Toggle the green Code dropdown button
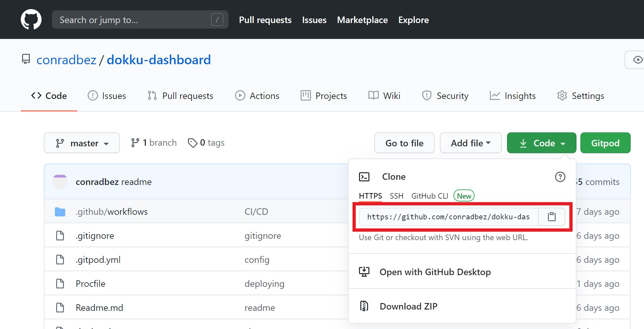Screen dimensions: 644x329 (542, 143)
